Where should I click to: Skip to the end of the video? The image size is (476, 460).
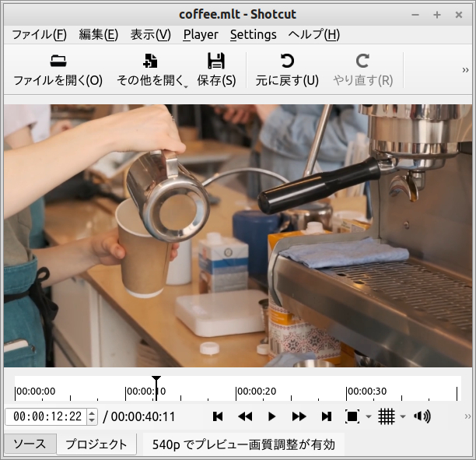327,416
